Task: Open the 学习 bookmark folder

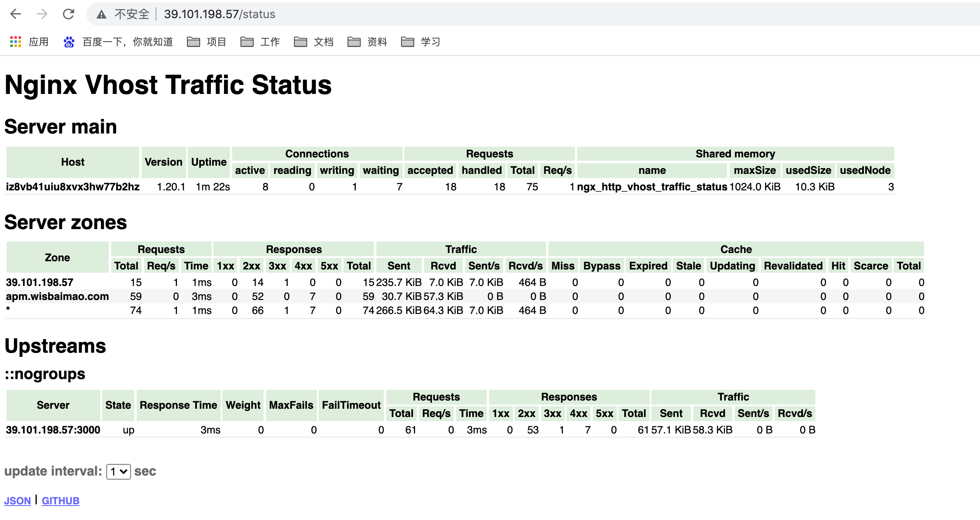Action: tap(421, 42)
